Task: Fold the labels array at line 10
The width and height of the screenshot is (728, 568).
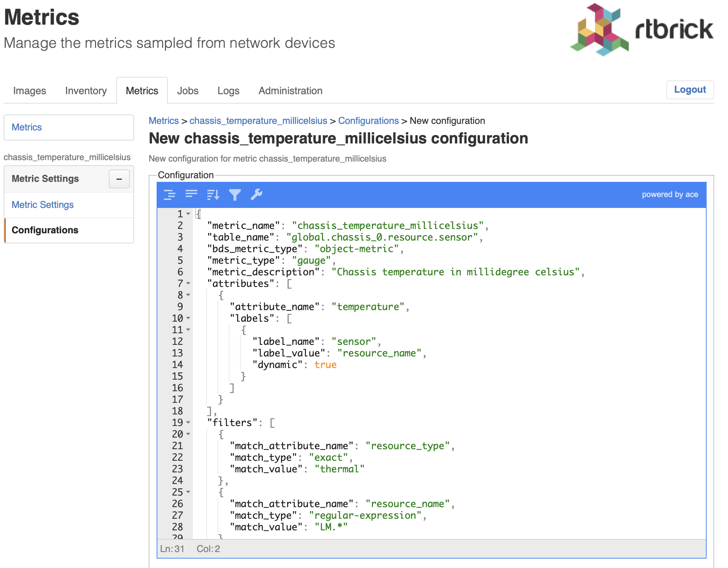Action: point(188,318)
